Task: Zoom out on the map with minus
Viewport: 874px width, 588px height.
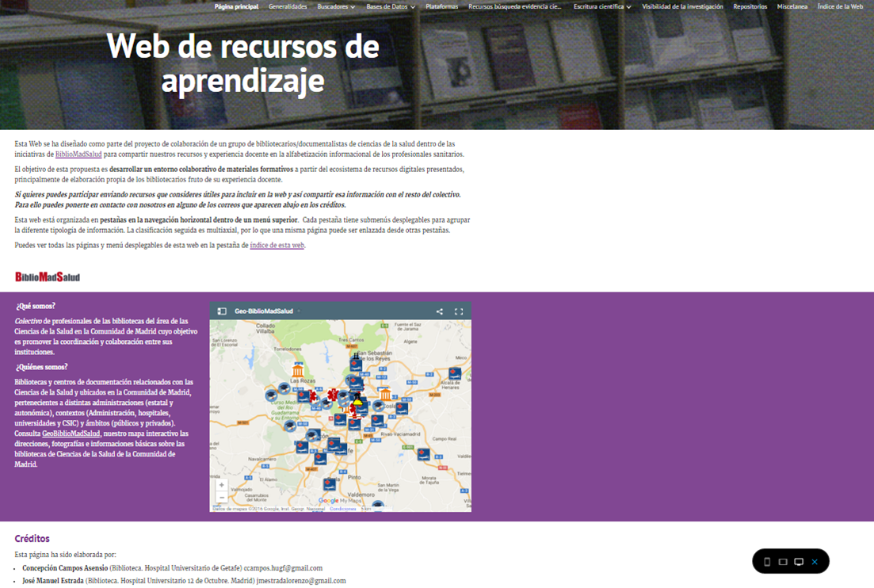Action: 221,497
